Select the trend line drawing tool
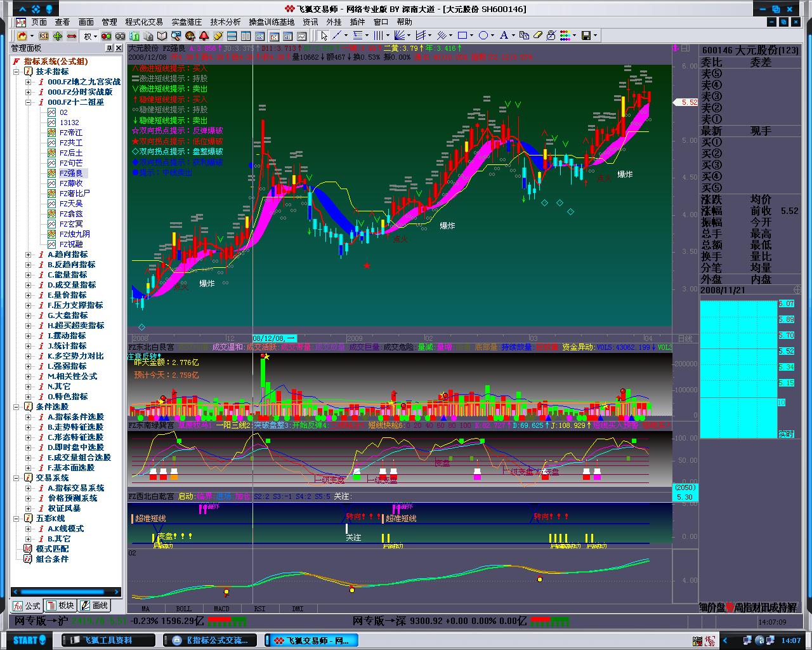 tap(337, 36)
